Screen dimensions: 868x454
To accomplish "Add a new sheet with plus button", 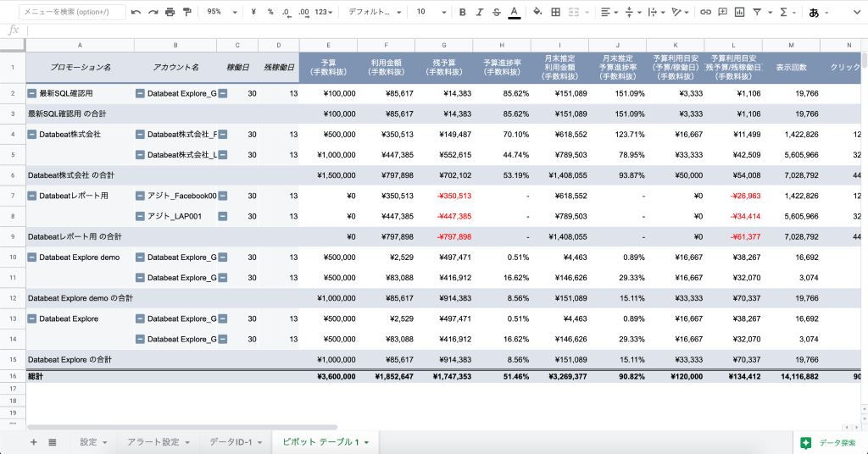I will tap(34, 442).
